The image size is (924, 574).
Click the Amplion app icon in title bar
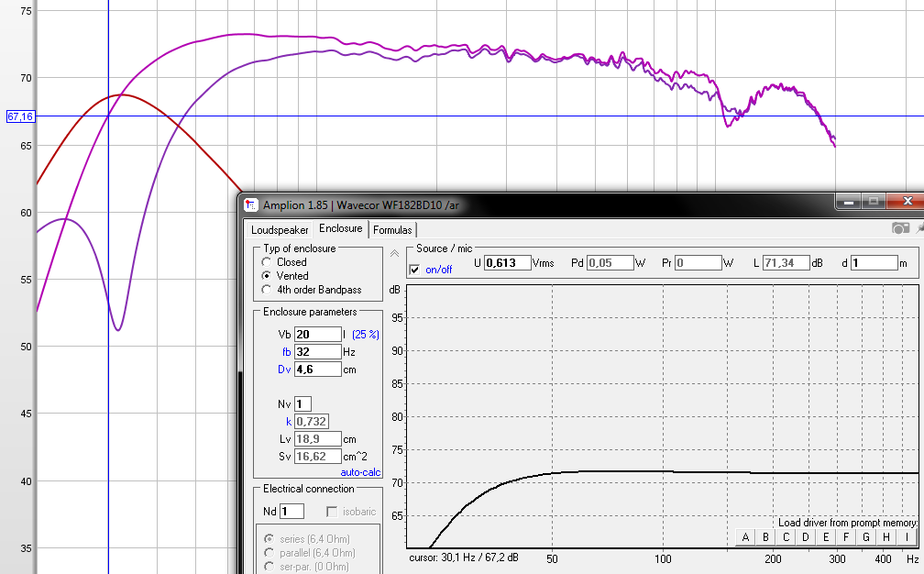251,205
